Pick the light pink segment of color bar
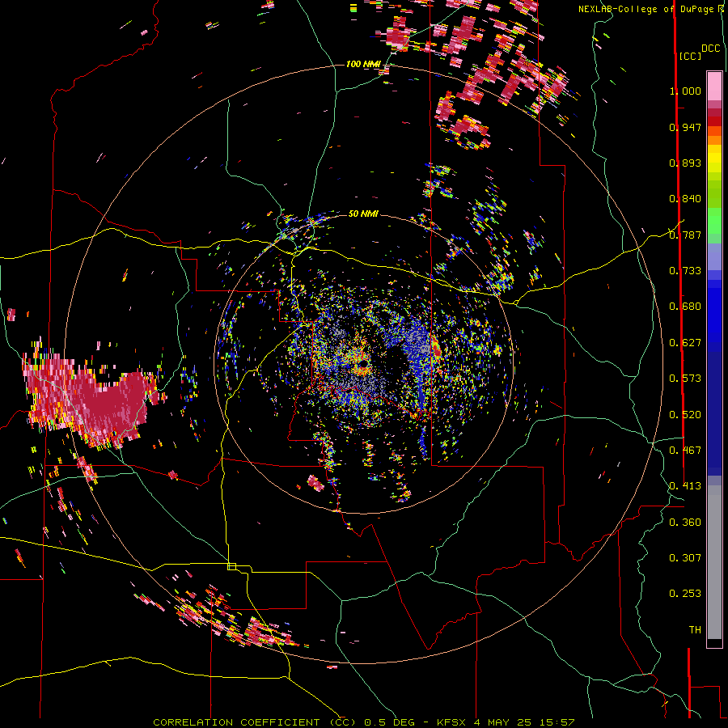The width and height of the screenshot is (728, 728). pyautogui.click(x=714, y=86)
